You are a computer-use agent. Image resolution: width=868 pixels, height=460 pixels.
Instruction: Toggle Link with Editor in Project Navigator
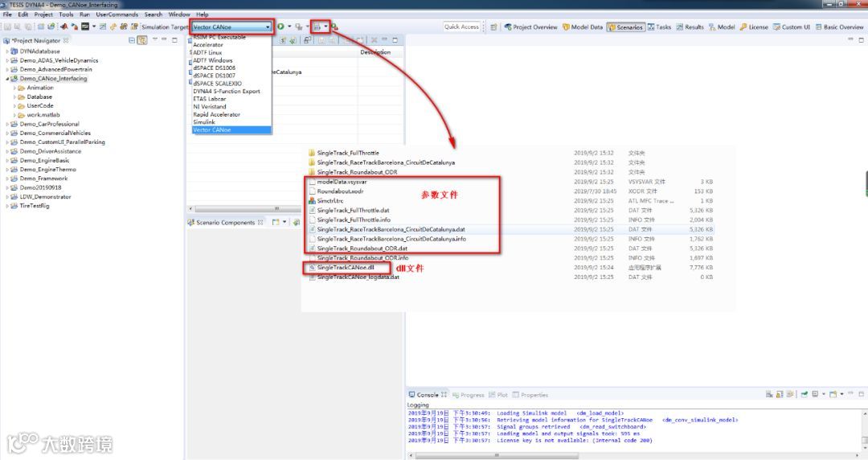point(142,40)
